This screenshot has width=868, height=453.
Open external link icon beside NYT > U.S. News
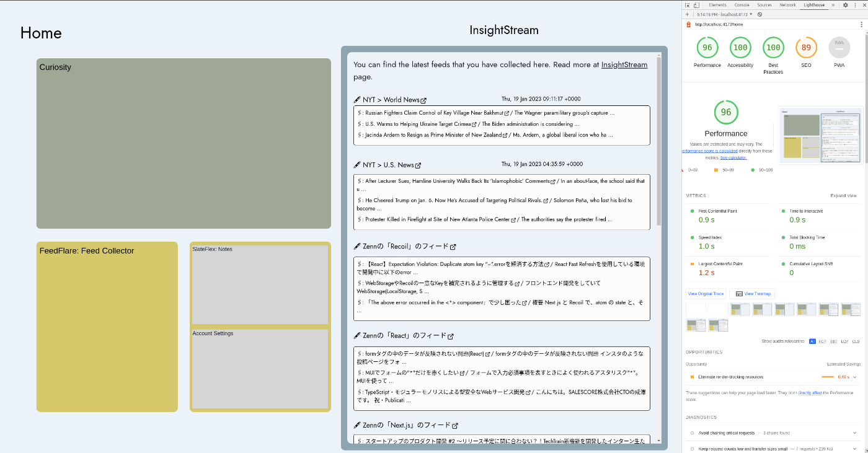[418, 165]
